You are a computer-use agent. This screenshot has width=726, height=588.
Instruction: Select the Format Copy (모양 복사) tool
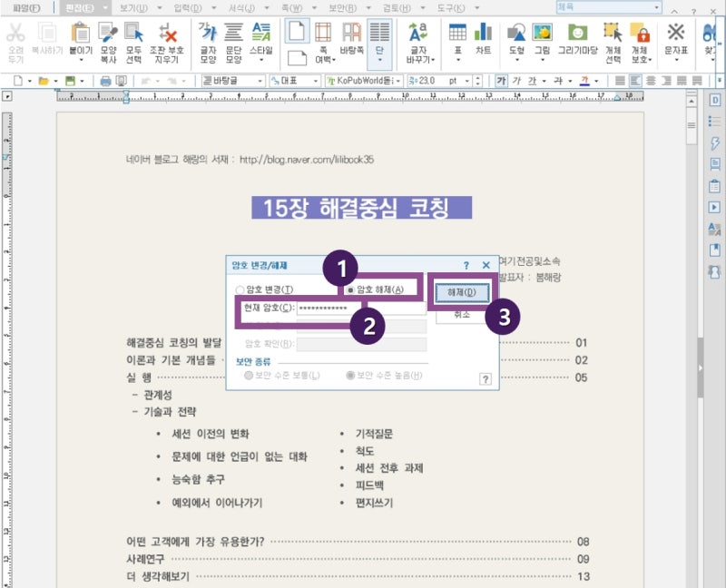pyautogui.click(x=108, y=34)
